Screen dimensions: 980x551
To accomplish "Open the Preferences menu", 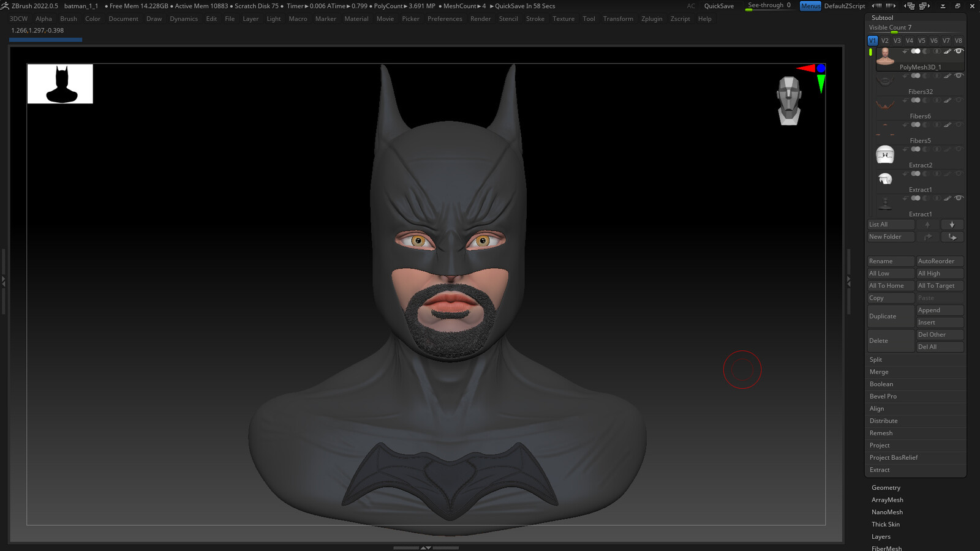I will (445, 19).
